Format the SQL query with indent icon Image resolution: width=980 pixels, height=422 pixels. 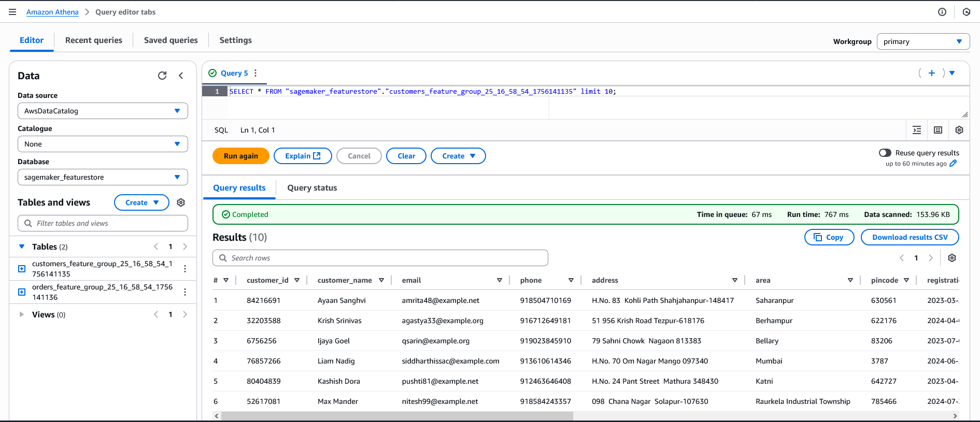[917, 130]
